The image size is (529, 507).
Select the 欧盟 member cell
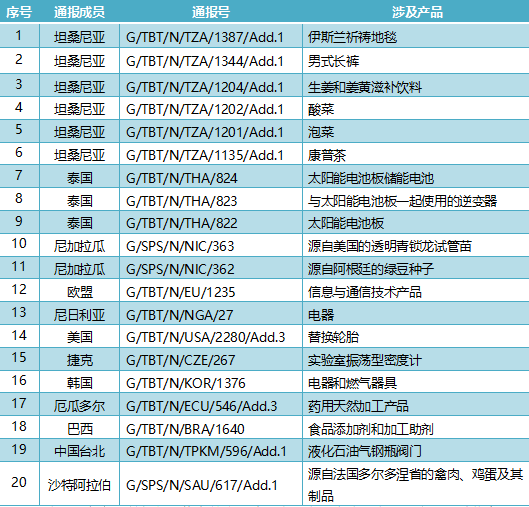pos(80,292)
